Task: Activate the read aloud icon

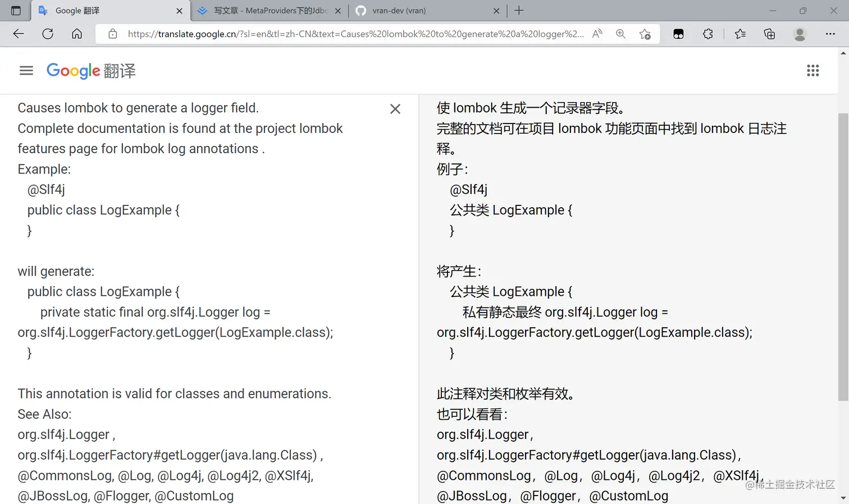Action: (597, 34)
